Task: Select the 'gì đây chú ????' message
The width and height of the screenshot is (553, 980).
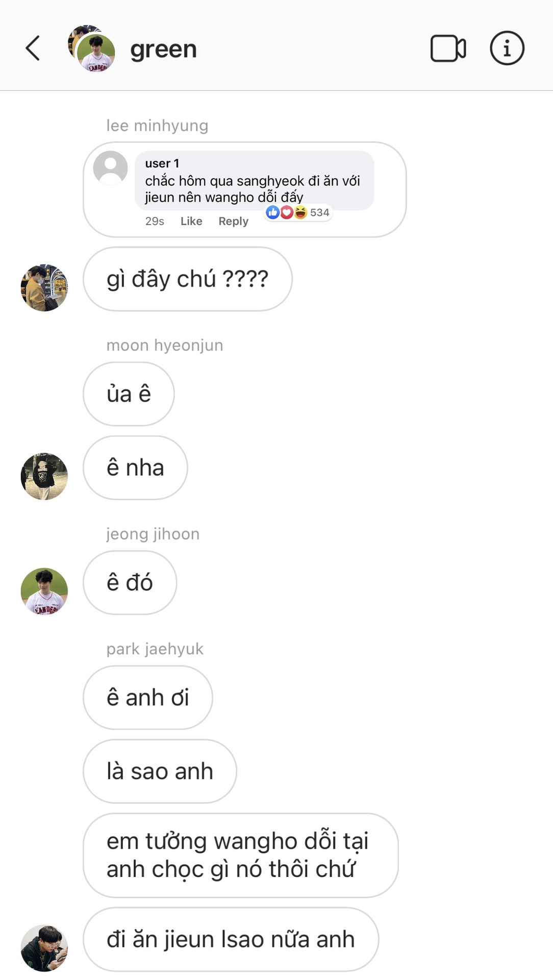Action: (188, 279)
